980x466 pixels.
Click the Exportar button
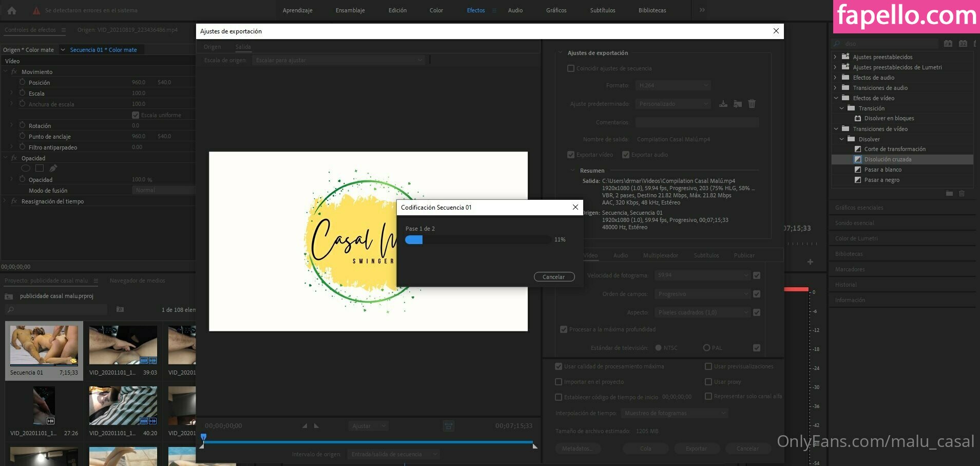click(x=696, y=449)
